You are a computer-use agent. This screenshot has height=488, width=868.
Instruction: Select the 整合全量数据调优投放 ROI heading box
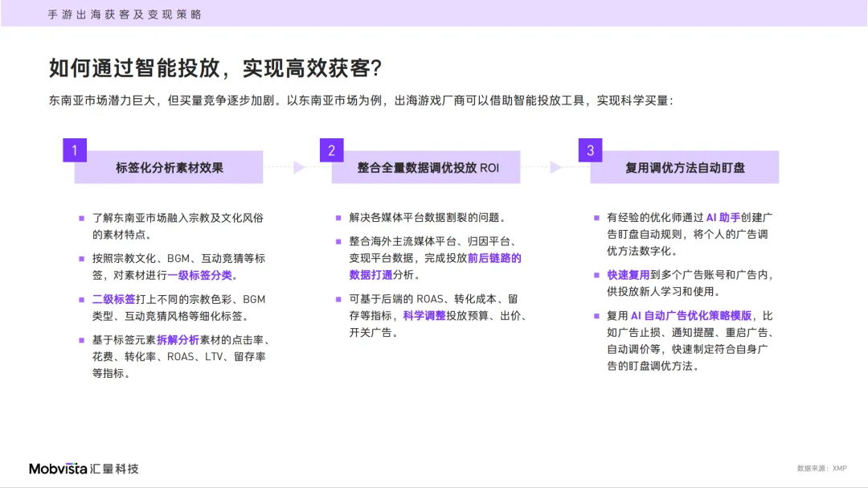[428, 168]
